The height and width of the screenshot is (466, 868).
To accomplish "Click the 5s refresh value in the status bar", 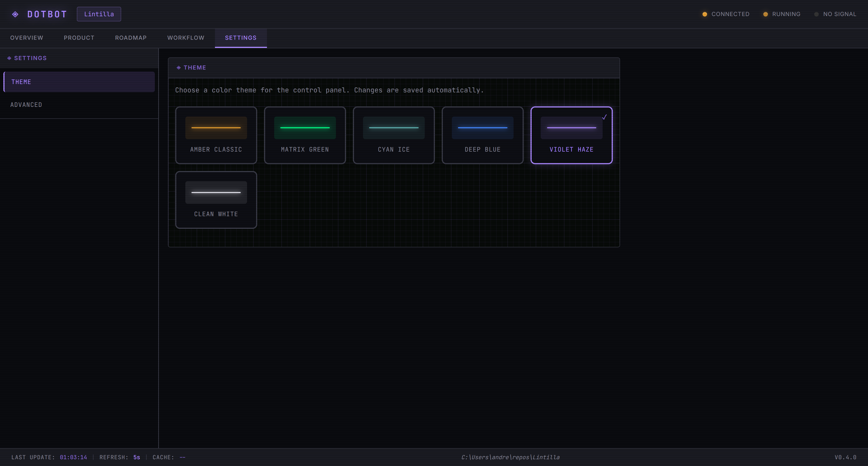I will 136,457.
